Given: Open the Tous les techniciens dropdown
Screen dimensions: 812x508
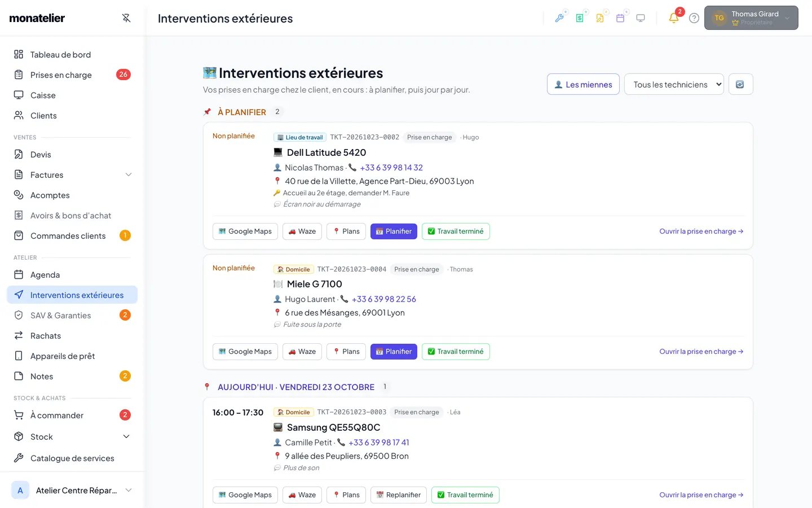Looking at the screenshot, I should [x=674, y=84].
